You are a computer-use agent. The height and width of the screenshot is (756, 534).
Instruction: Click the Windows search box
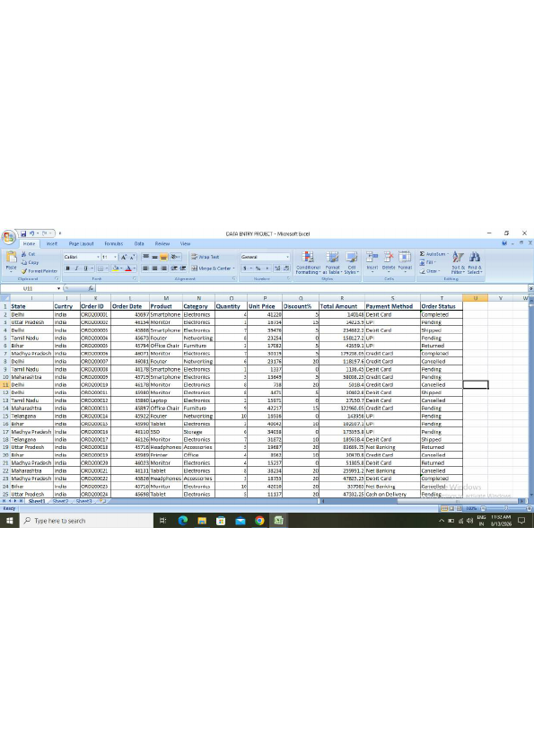tap(86, 520)
